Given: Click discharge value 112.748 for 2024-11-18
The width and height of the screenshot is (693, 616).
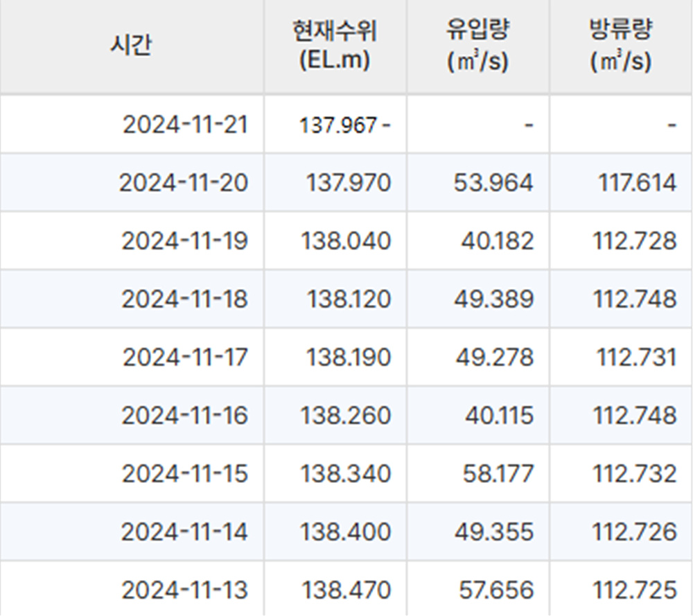Looking at the screenshot, I should (x=635, y=299).
